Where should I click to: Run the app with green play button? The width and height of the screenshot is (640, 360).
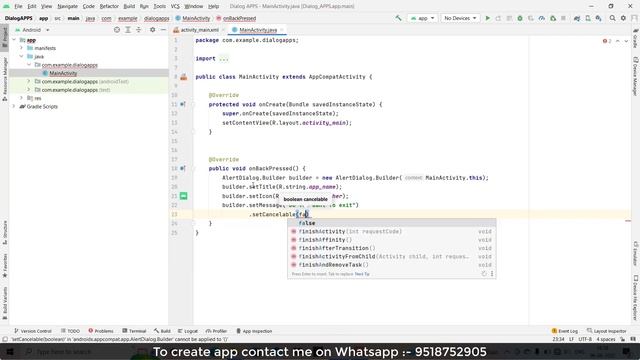(x=487, y=18)
